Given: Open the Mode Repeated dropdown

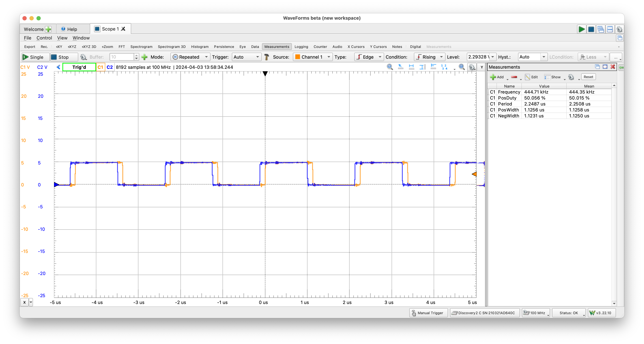Looking at the screenshot, I should [x=190, y=57].
